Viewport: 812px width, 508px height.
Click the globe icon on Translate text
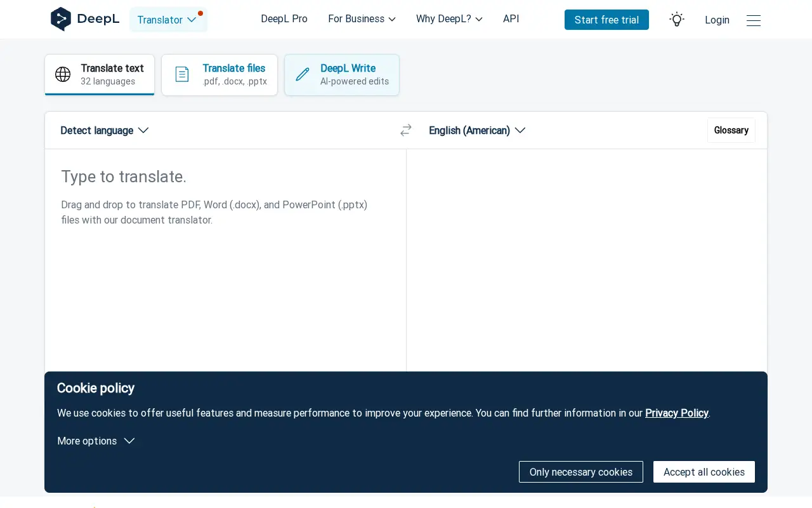point(63,74)
